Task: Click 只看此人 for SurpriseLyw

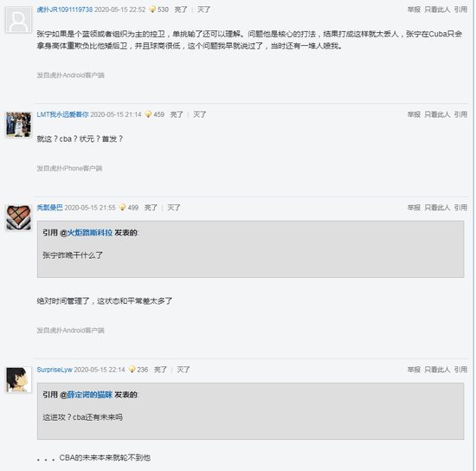Action: 437,370
